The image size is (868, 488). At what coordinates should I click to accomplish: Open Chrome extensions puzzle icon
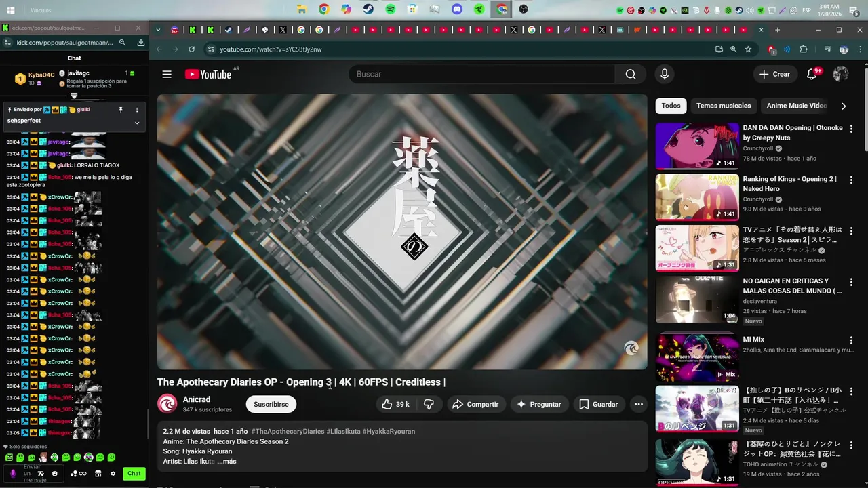click(x=804, y=49)
